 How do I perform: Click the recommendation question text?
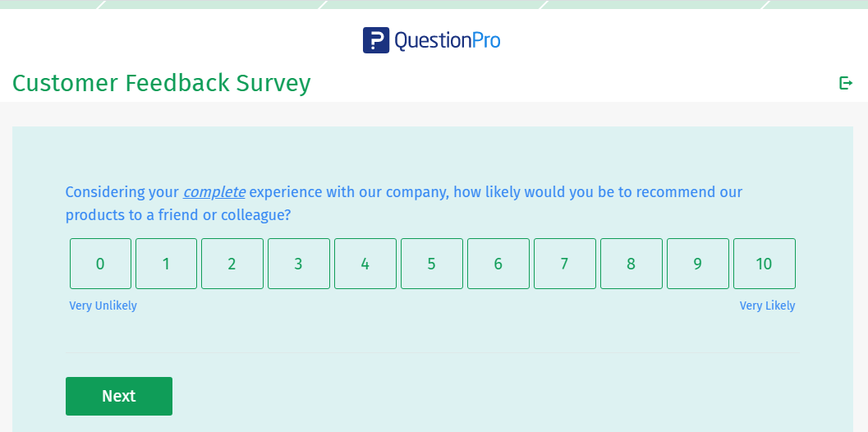tap(493, 192)
